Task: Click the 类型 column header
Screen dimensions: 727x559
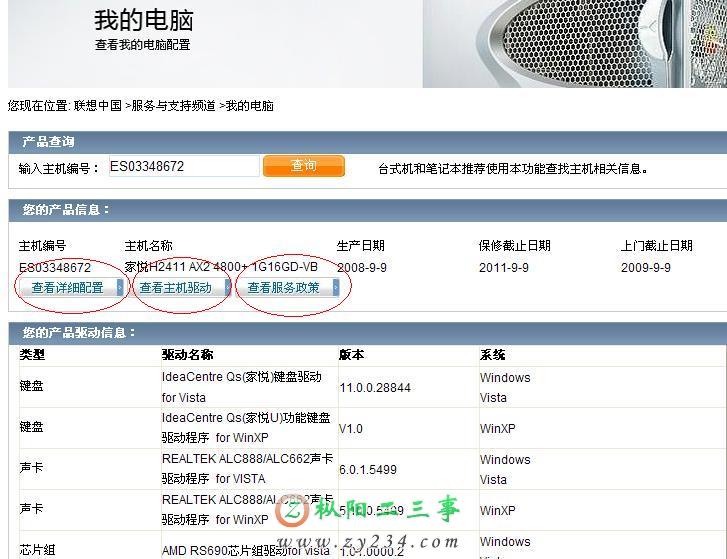Action: (x=32, y=355)
